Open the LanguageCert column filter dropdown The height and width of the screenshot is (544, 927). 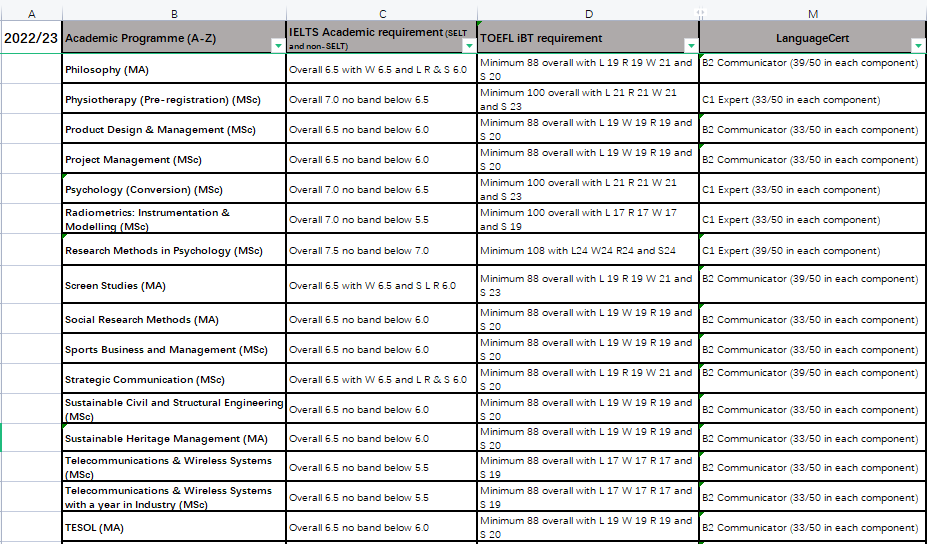[918, 46]
